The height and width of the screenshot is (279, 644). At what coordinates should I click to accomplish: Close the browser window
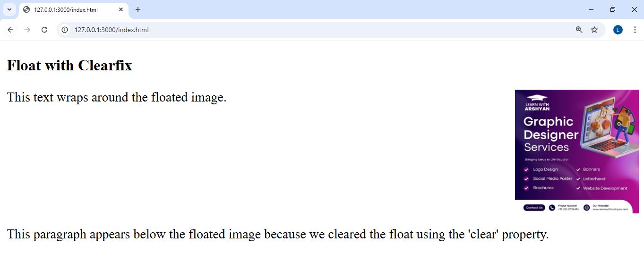click(x=634, y=9)
